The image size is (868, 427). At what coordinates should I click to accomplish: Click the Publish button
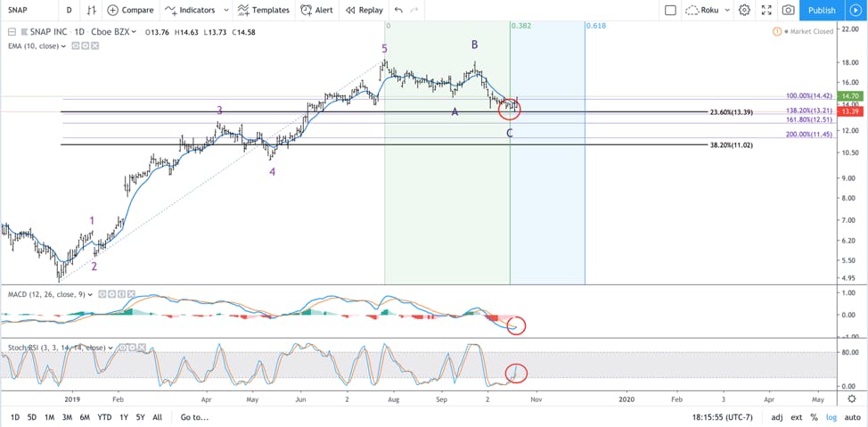pos(822,10)
